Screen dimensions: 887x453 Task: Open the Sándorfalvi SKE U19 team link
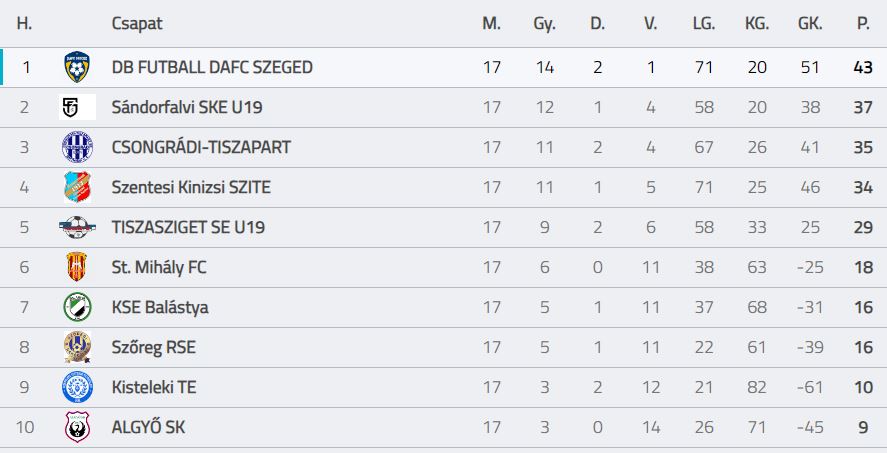187,107
